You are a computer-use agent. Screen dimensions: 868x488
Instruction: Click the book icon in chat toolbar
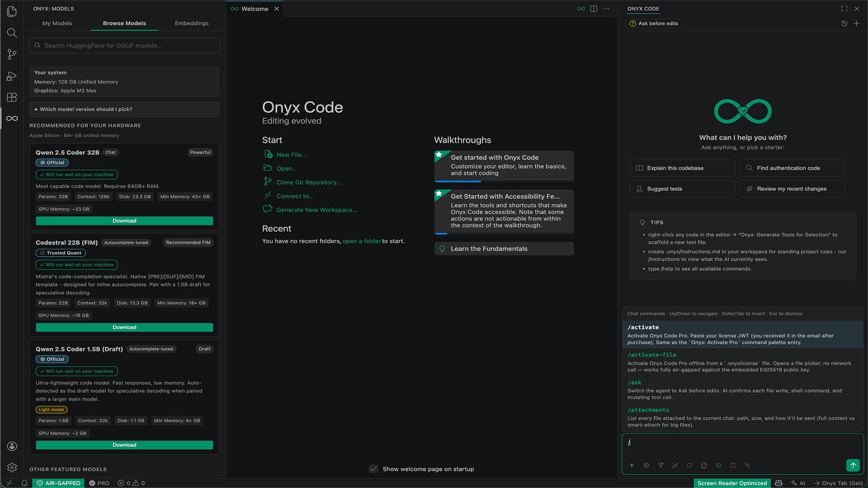click(x=733, y=465)
